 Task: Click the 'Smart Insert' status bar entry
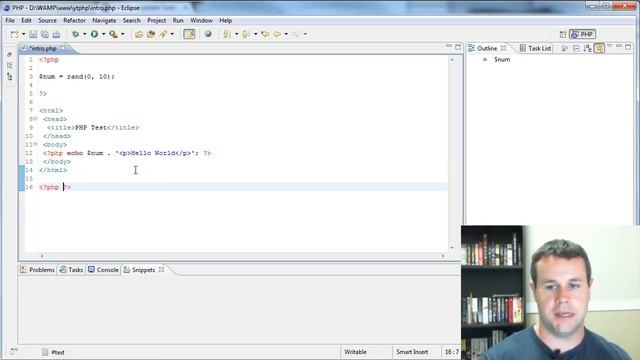point(412,352)
